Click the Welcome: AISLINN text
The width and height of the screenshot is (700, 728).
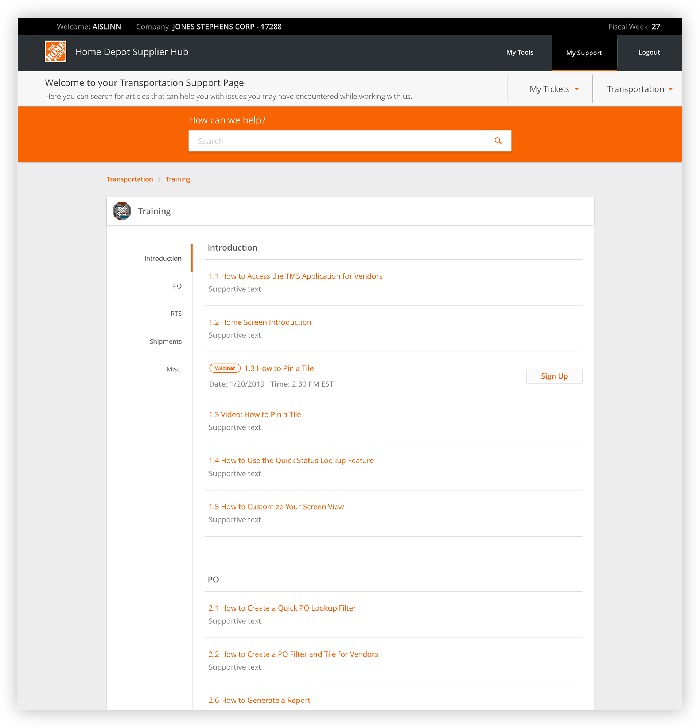(x=89, y=27)
